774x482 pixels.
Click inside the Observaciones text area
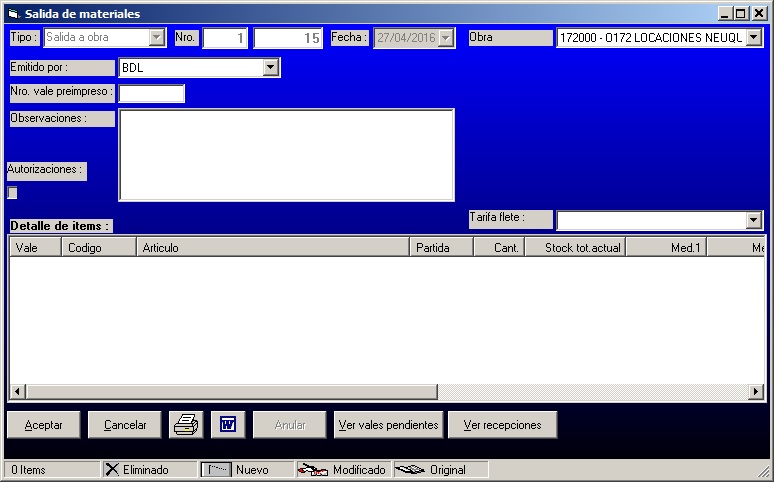tap(286, 155)
